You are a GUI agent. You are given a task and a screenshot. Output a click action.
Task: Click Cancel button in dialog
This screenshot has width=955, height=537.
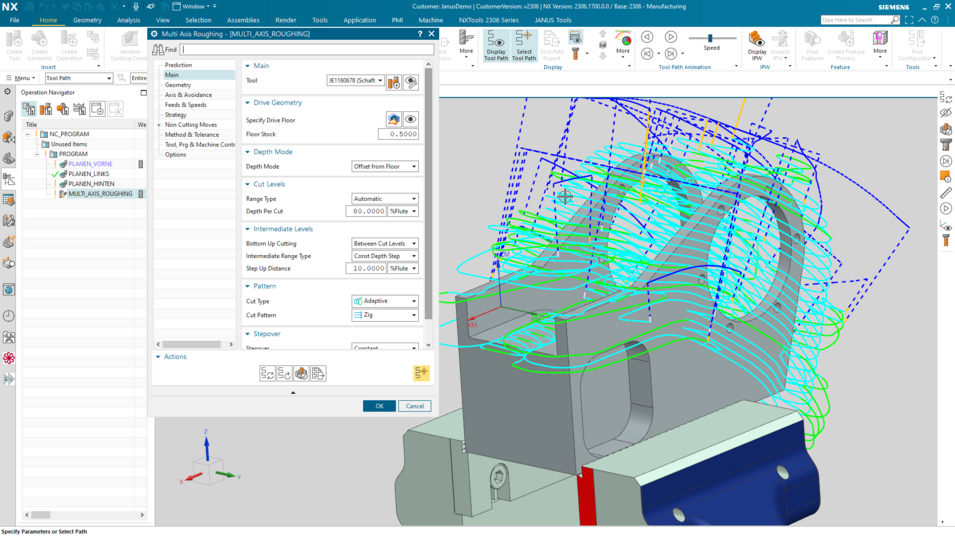415,406
